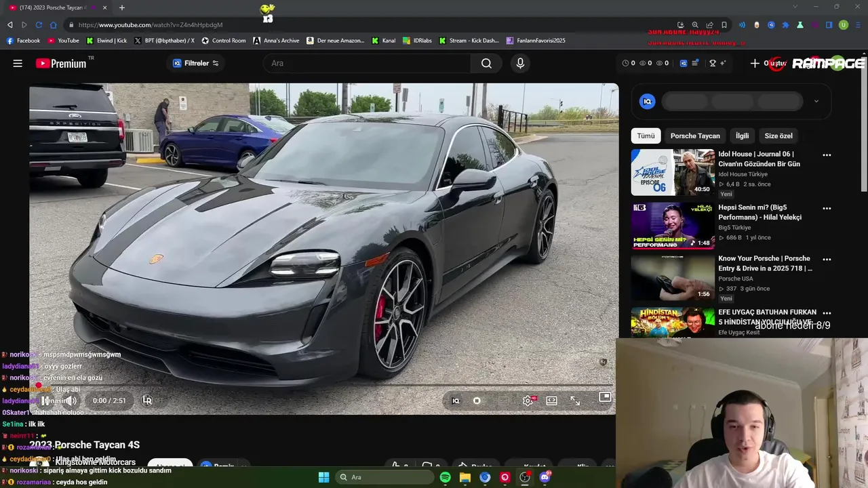Click the trophy icon in YouTube header
This screenshot has width=868, height=488.
[x=713, y=63]
